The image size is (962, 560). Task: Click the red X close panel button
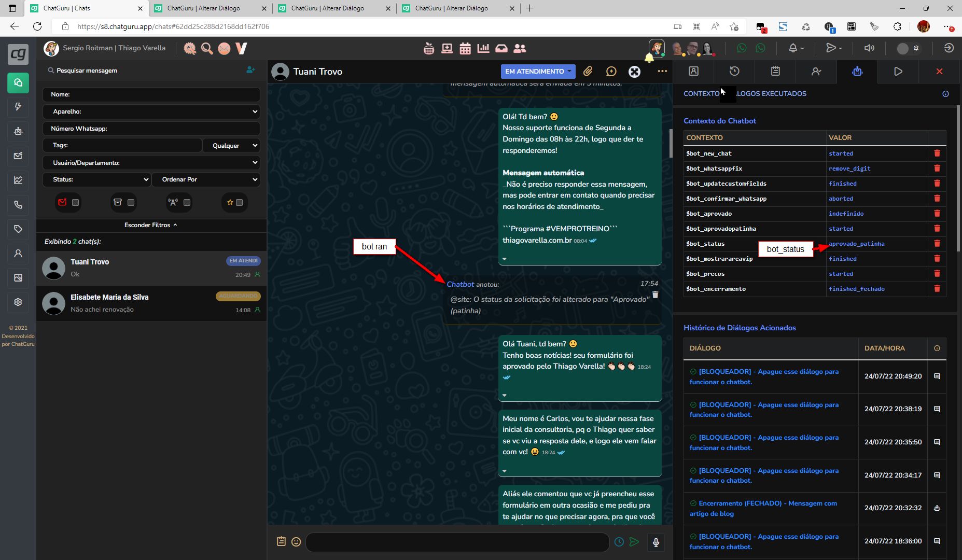[x=939, y=72]
